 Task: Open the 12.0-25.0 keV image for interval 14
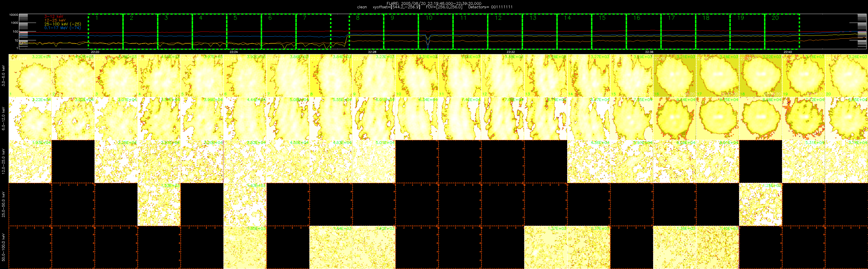(589, 161)
